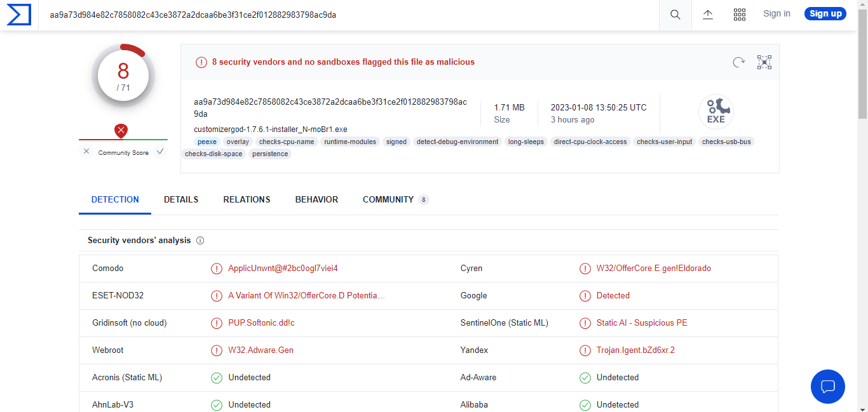Click green check icon in Alibaba row
The image size is (868, 412).
coord(585,405)
